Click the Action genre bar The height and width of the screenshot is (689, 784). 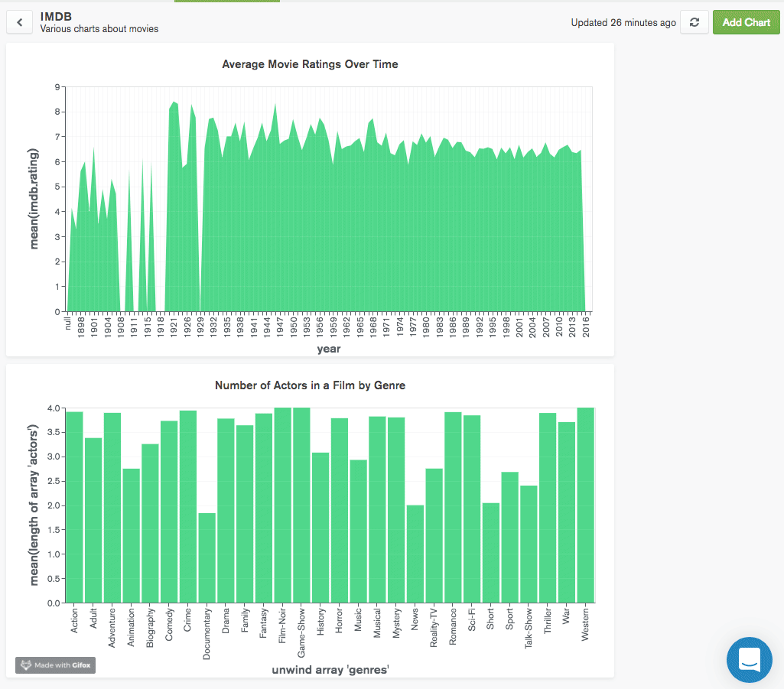point(74,506)
